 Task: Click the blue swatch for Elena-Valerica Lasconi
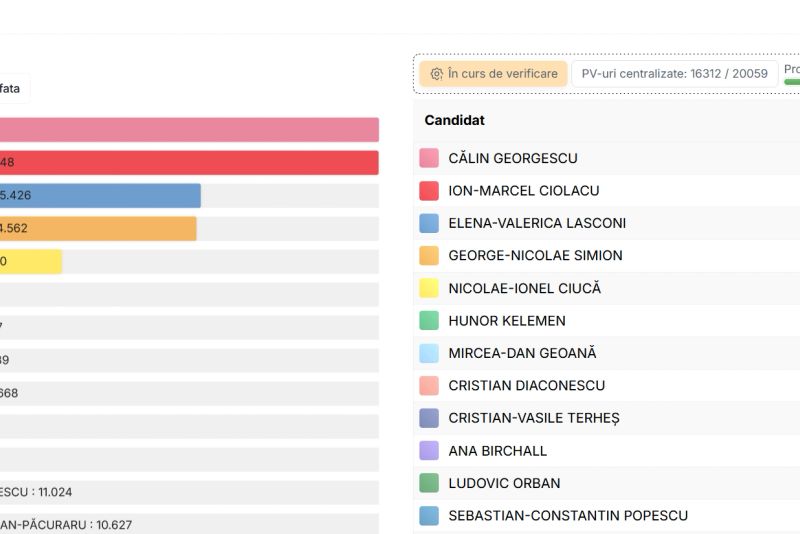pyautogui.click(x=429, y=223)
